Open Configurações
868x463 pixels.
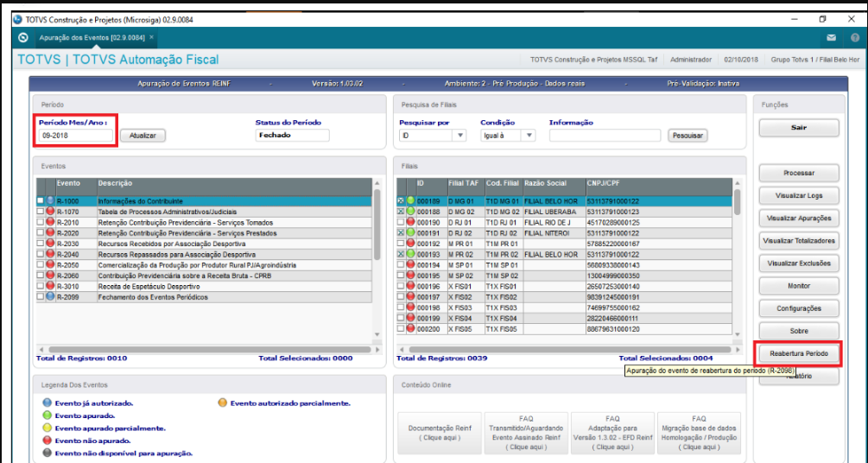point(799,308)
